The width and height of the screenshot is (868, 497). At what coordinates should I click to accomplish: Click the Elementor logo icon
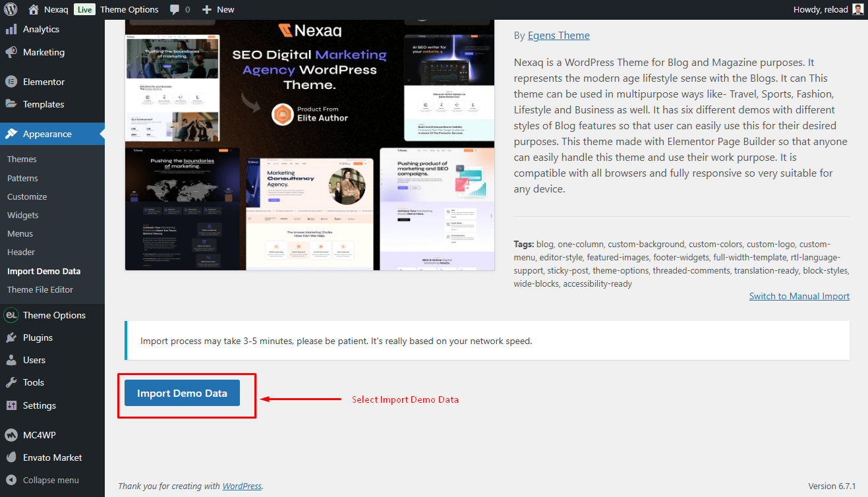coord(11,82)
